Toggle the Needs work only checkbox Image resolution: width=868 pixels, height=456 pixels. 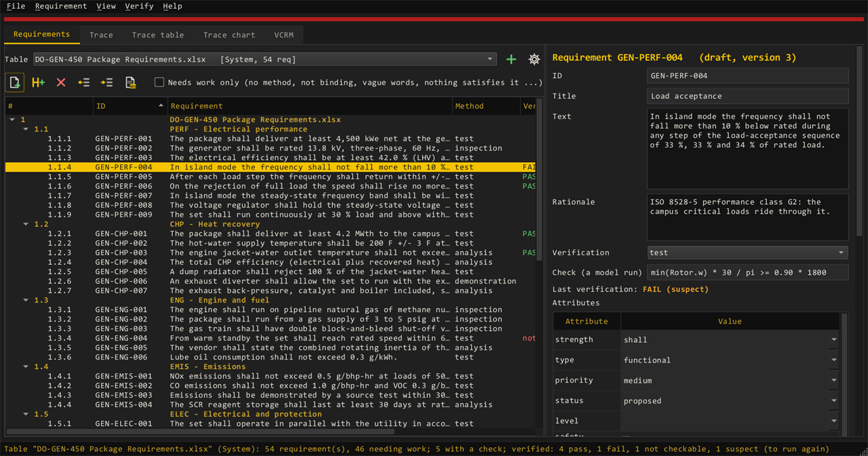point(159,82)
